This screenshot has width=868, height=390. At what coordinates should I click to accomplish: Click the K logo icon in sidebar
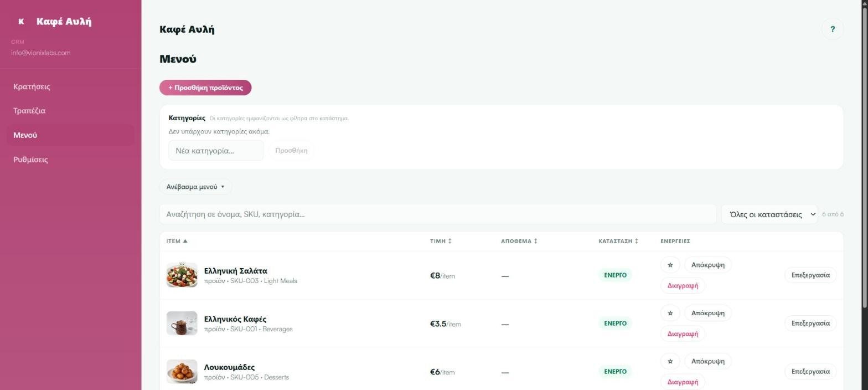point(21,22)
